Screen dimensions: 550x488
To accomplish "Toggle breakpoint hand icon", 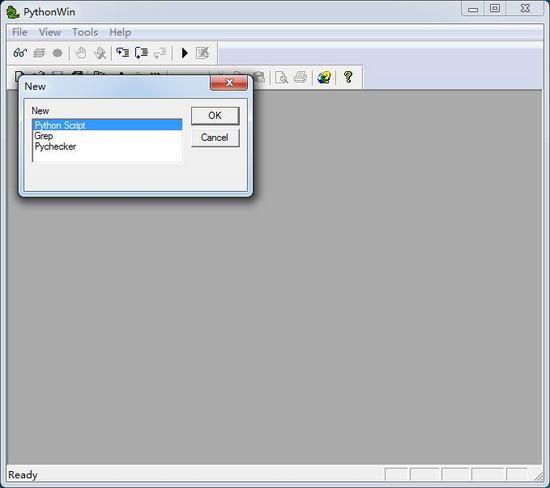I will pos(81,53).
